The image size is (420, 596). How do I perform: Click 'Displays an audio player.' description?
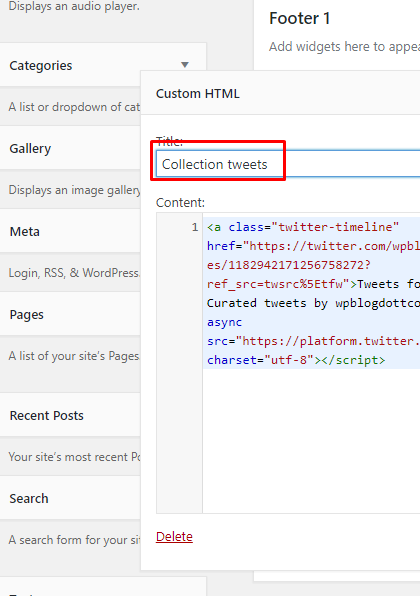74,6
